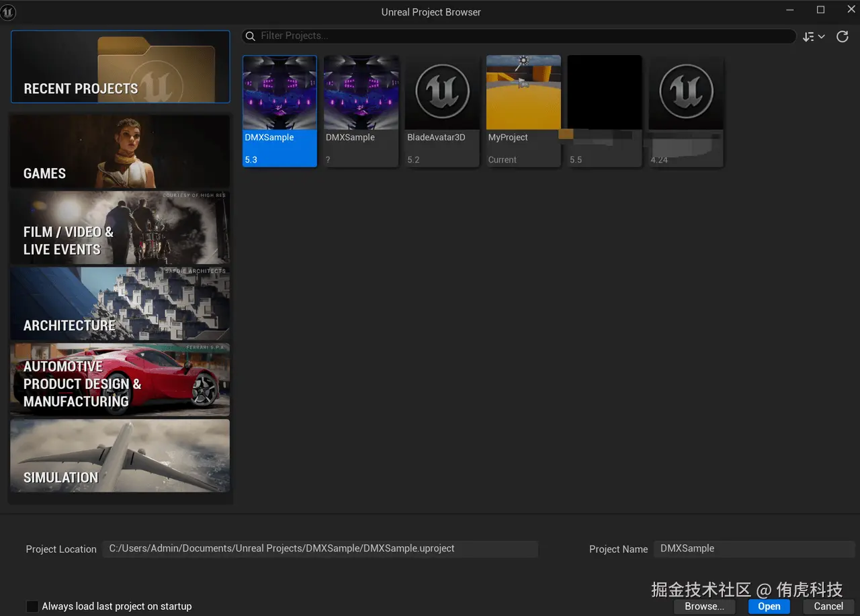Select the Recent Projects category
This screenshot has height=616, width=860.
(x=120, y=67)
